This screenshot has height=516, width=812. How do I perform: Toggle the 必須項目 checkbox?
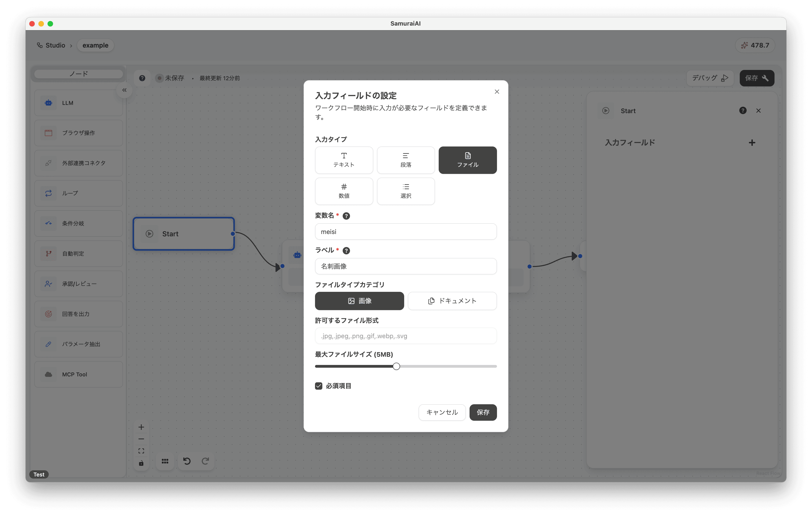(319, 386)
